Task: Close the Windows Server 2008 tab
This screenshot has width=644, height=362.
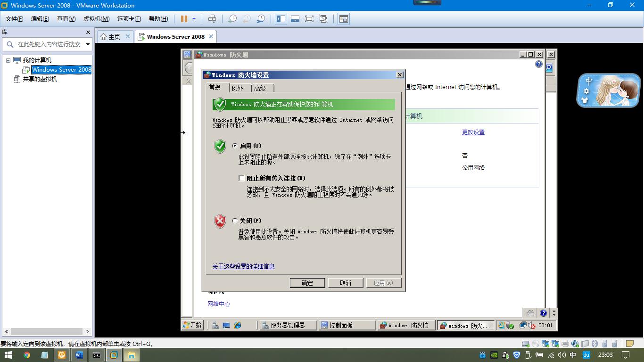Action: coord(211,36)
